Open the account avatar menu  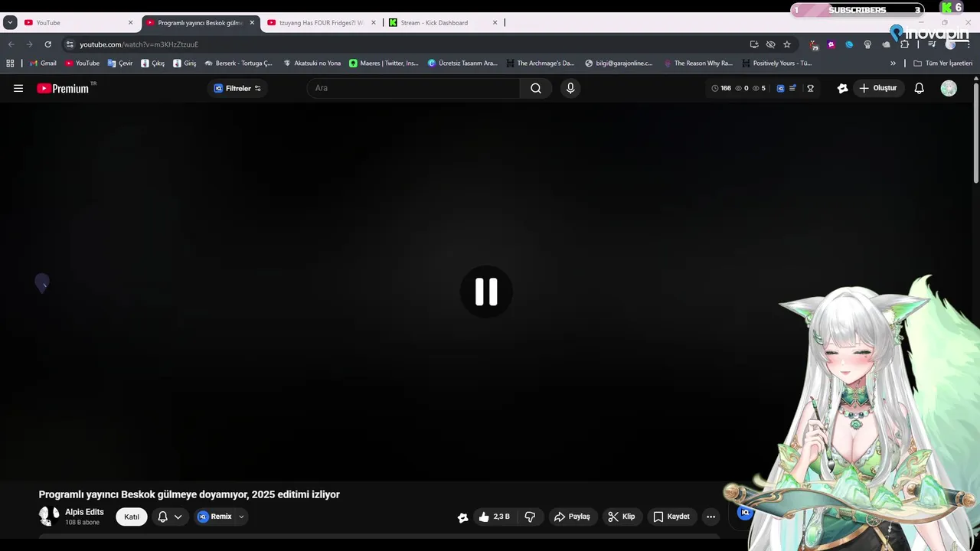coord(949,88)
